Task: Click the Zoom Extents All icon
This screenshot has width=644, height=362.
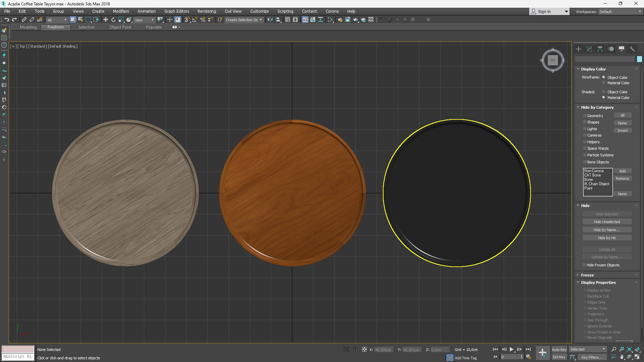Action: (637, 349)
